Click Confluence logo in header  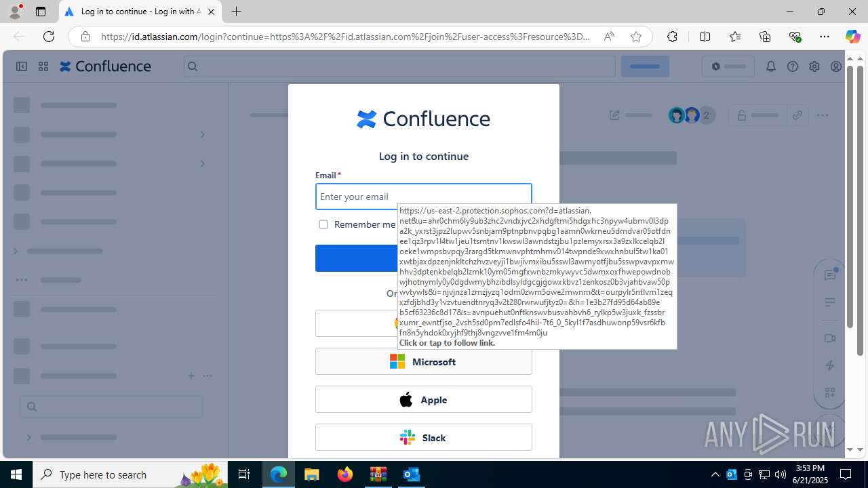tap(105, 66)
